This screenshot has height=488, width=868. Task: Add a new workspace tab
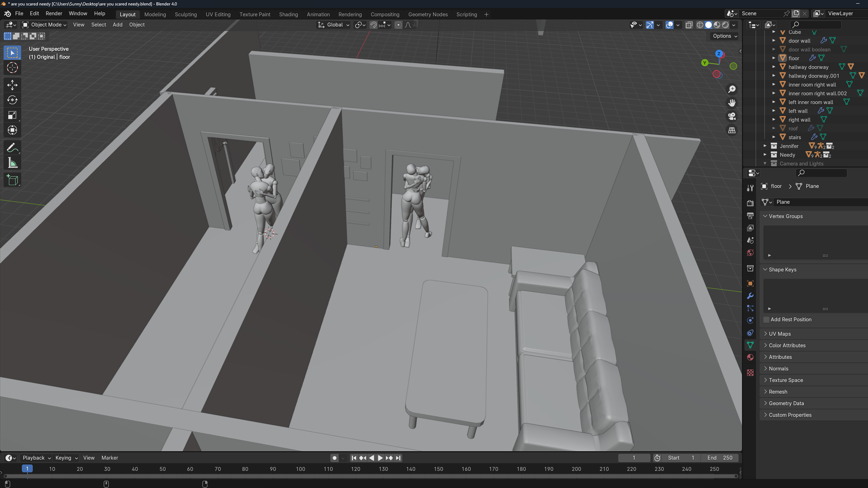pos(486,15)
